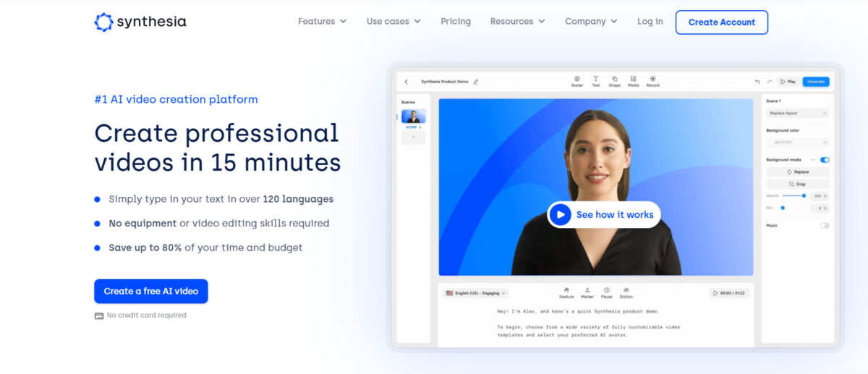868x374 pixels.
Task: Click the Synthesia logo
Action: 140,22
